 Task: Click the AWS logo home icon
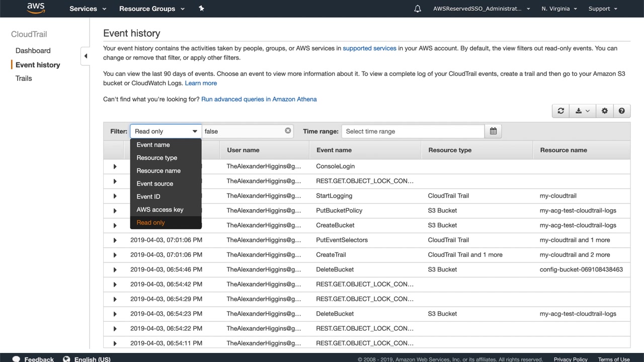pos(36,8)
